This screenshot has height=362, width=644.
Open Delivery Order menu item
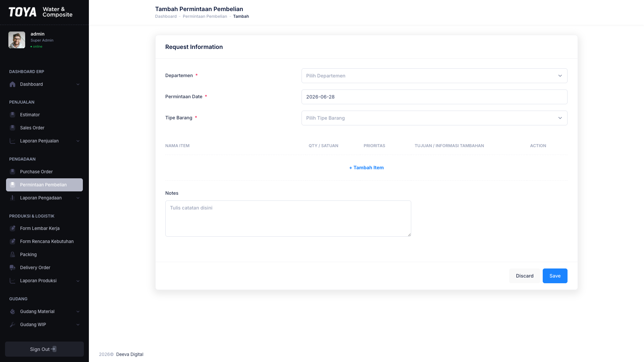44,267
